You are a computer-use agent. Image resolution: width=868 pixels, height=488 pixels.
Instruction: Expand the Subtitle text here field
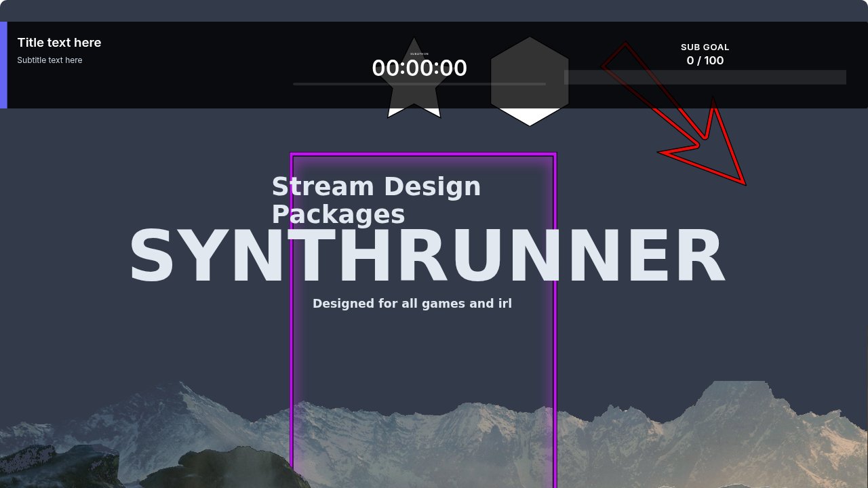[x=50, y=60]
